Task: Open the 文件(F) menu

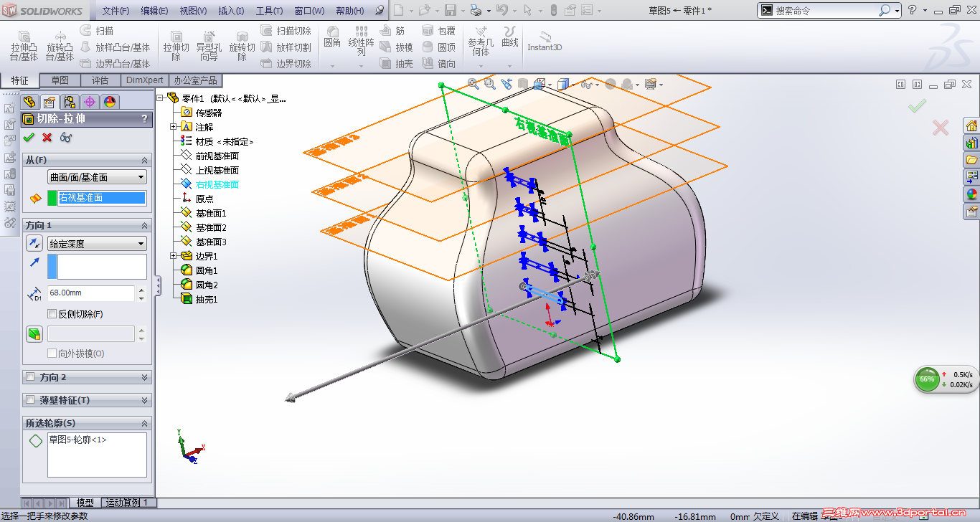Action: coord(116,11)
